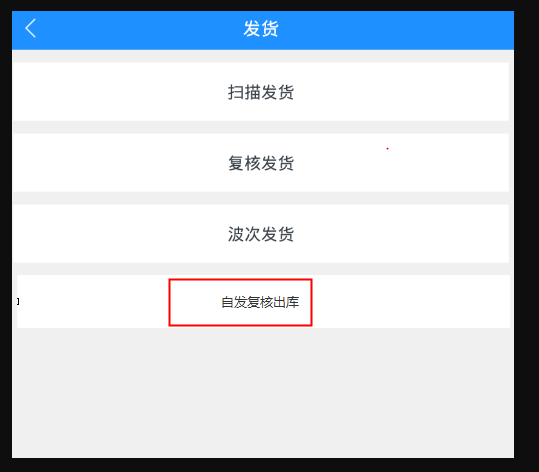The height and width of the screenshot is (472, 539).
Task: Open 波次发货 shipping mode
Action: [261, 234]
